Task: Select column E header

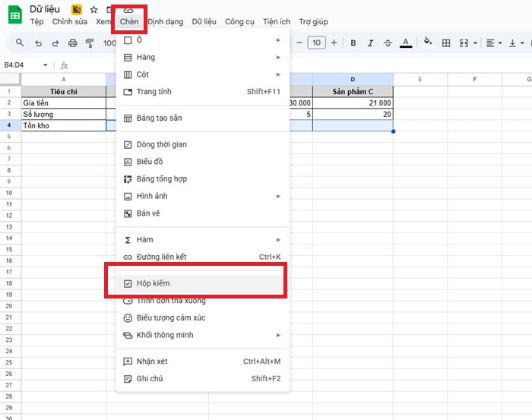Action: click(420, 79)
